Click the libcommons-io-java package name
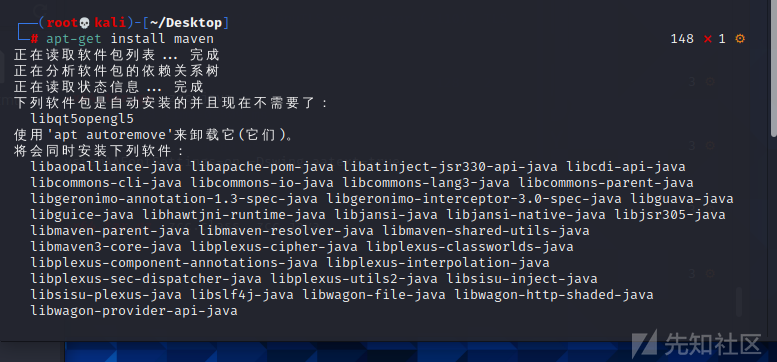777x362 pixels. [x=262, y=183]
